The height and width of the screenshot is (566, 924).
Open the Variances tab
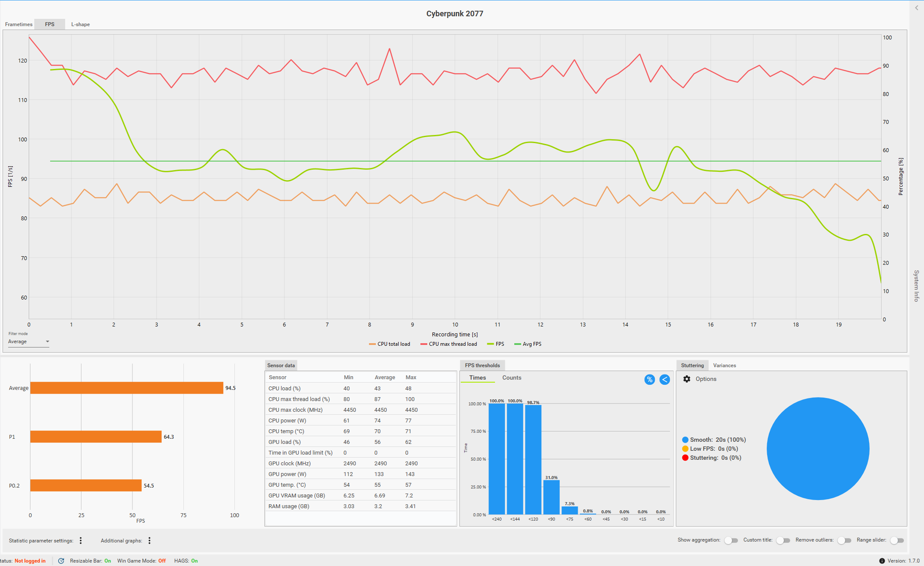(724, 365)
